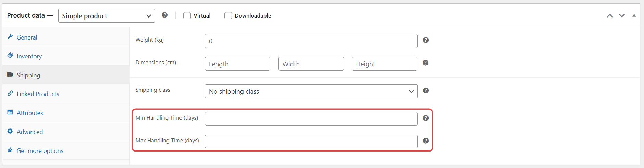Click the Max Handling Time help icon
Image resolution: width=644 pixels, height=168 pixels.
pyautogui.click(x=426, y=141)
